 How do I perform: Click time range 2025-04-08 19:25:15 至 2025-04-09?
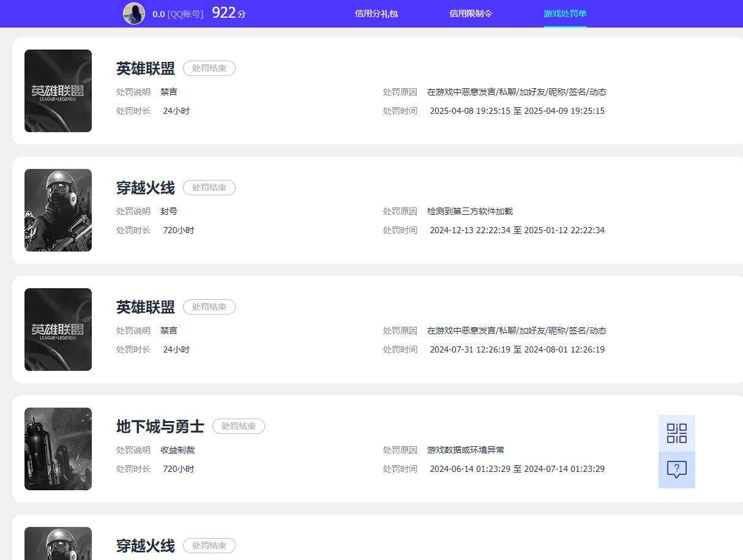click(x=517, y=111)
